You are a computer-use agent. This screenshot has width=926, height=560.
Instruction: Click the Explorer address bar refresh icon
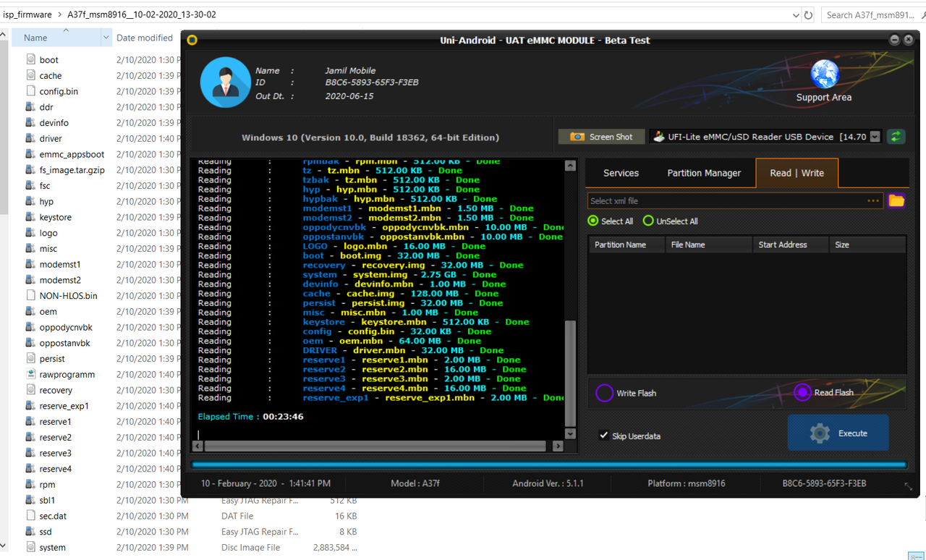pos(808,14)
